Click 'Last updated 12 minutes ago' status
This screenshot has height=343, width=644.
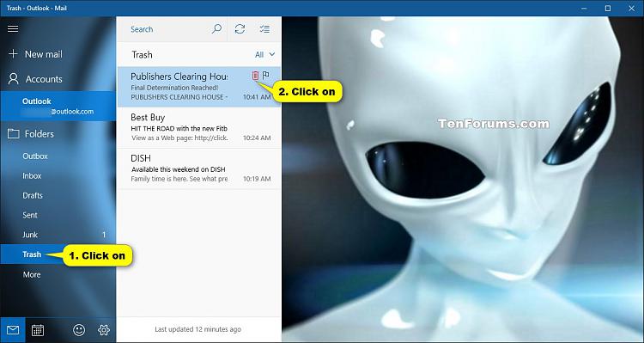click(x=198, y=329)
